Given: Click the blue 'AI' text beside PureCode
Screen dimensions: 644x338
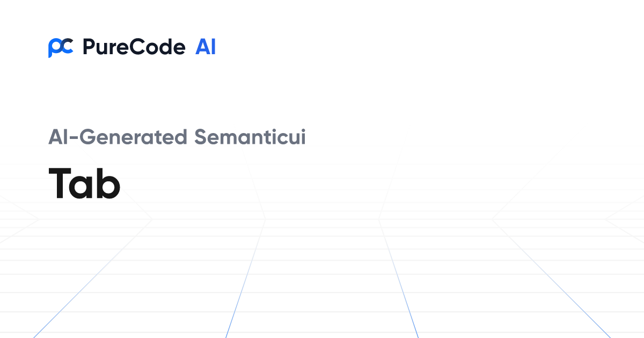Looking at the screenshot, I should (x=206, y=47).
